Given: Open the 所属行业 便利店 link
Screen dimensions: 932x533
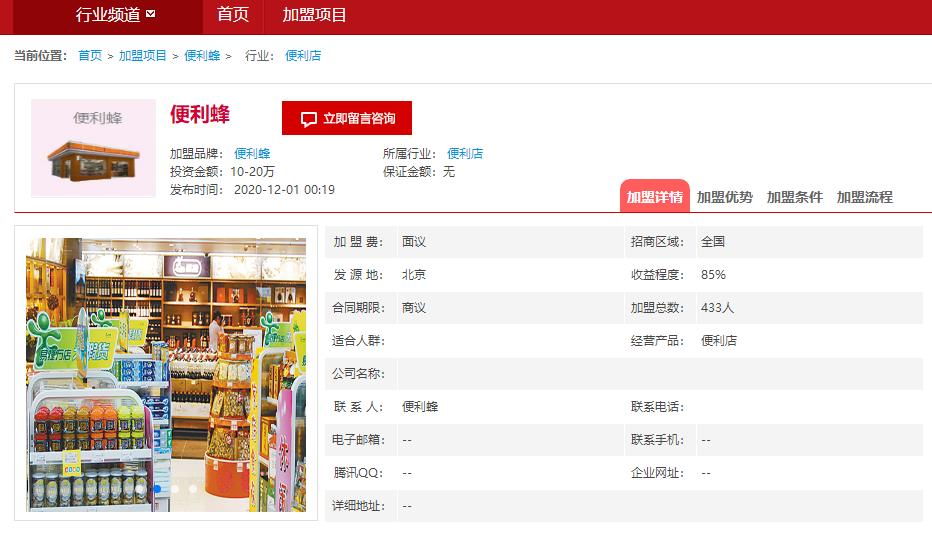Looking at the screenshot, I should tap(465, 153).
